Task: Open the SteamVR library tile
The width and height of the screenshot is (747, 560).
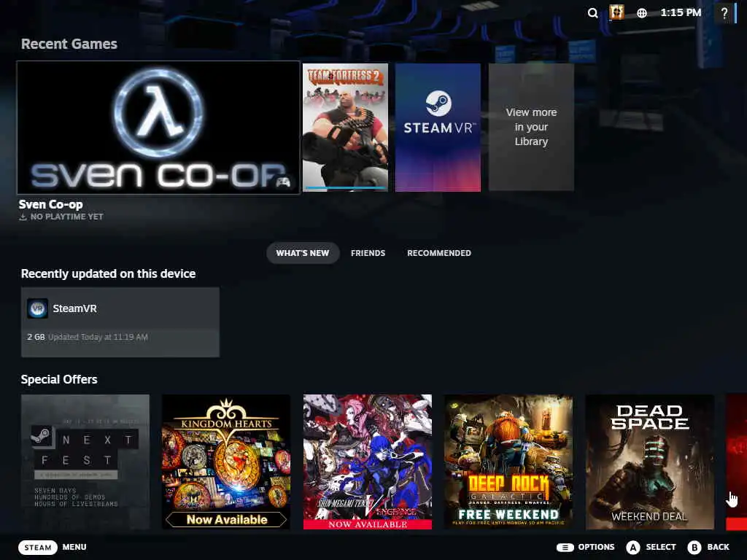Action: (x=438, y=127)
